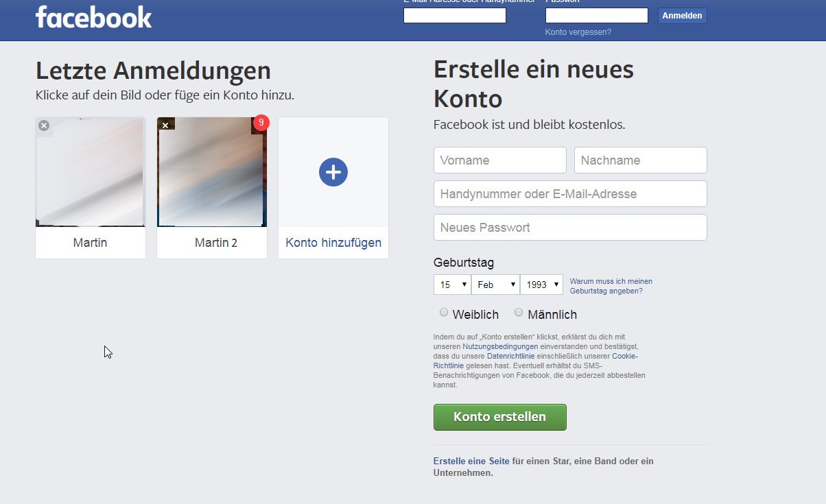Click the Letzte Anmeldungen heading

tap(153, 71)
